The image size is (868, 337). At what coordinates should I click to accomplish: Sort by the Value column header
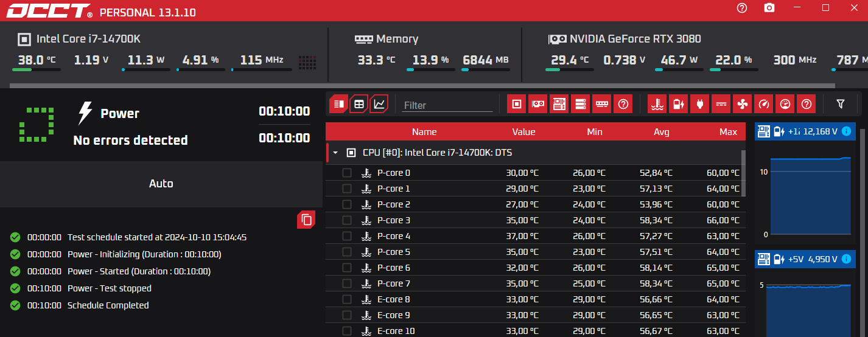[523, 132]
